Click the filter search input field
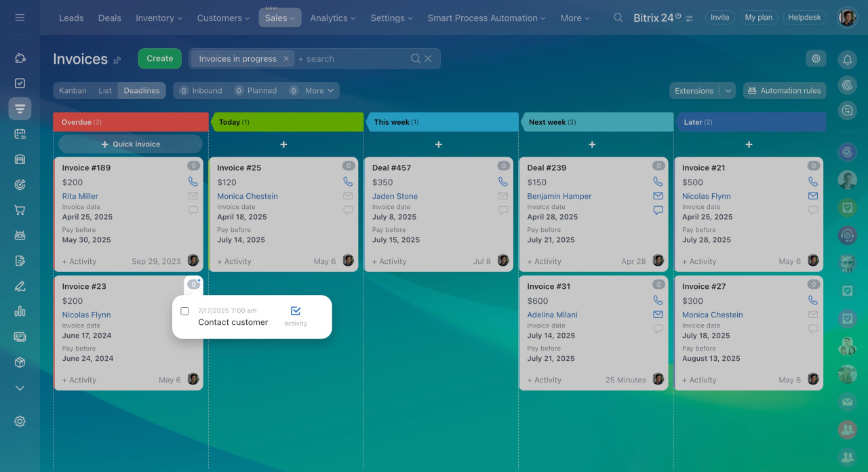 pyautogui.click(x=353, y=59)
